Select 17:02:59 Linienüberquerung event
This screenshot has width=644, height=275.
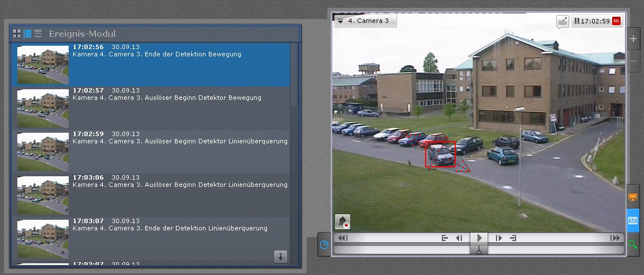[151, 152]
